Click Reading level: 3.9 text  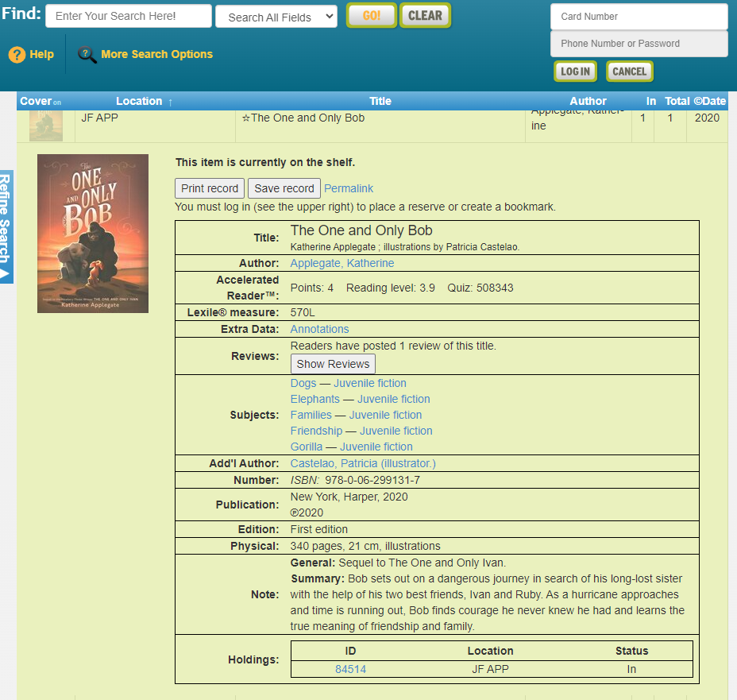[x=391, y=288]
